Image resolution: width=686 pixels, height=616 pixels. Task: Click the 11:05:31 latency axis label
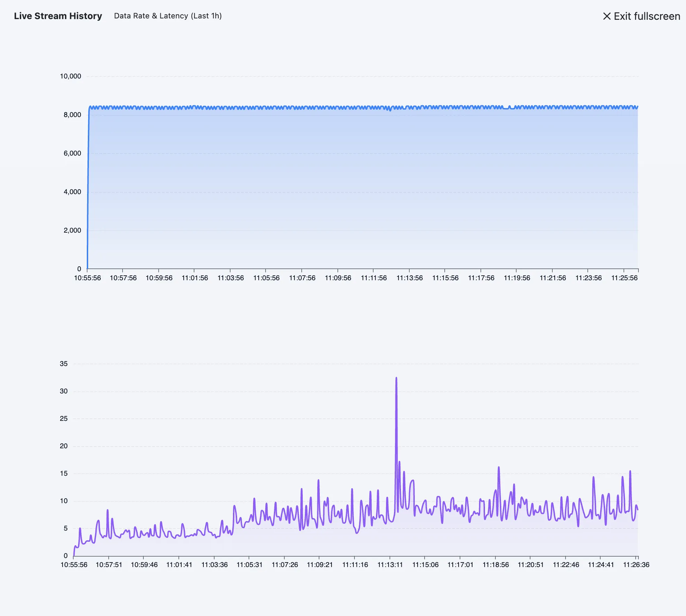[249, 565]
